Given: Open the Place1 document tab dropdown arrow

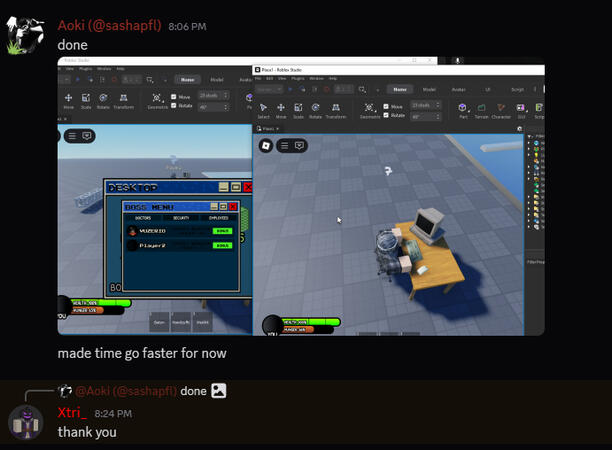Looking at the screenshot, I should pos(278,128).
